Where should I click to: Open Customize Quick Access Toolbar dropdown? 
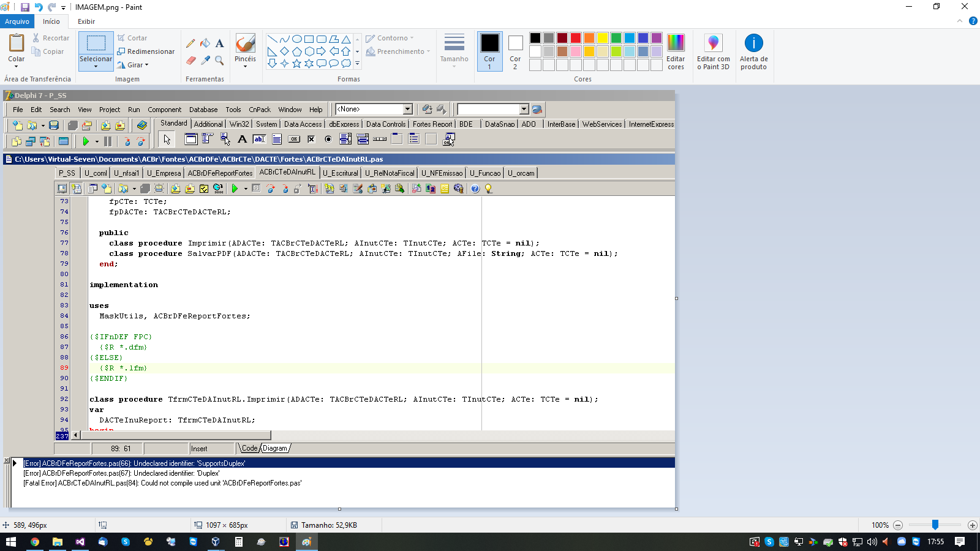pos(63,8)
